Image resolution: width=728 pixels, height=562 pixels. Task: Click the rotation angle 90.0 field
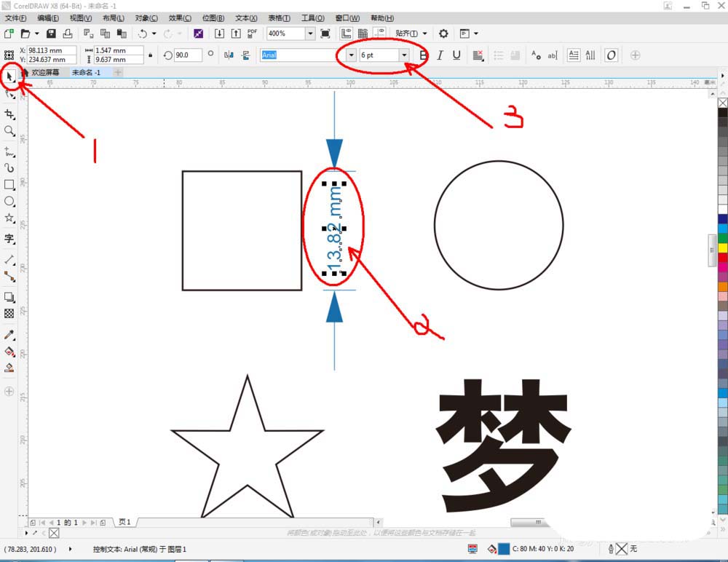[188, 55]
